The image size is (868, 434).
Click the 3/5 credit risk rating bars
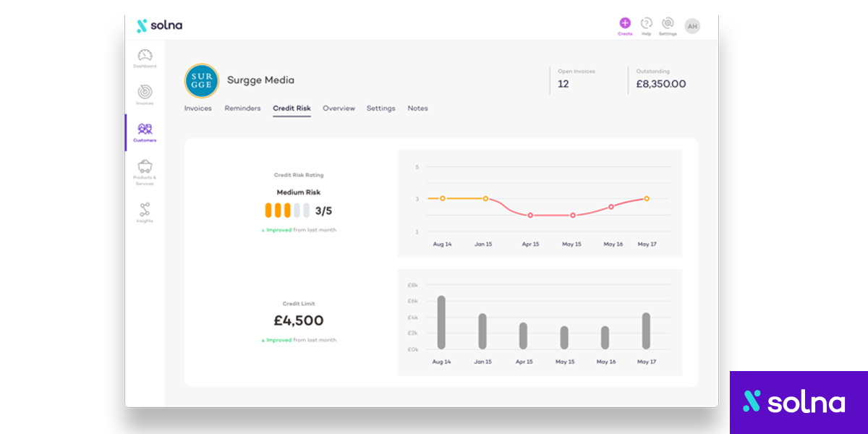(x=287, y=210)
